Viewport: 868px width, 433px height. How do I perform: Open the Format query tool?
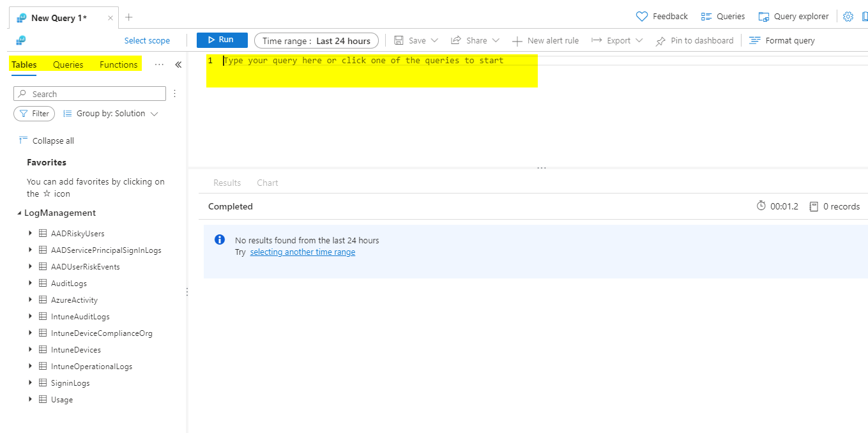point(782,40)
